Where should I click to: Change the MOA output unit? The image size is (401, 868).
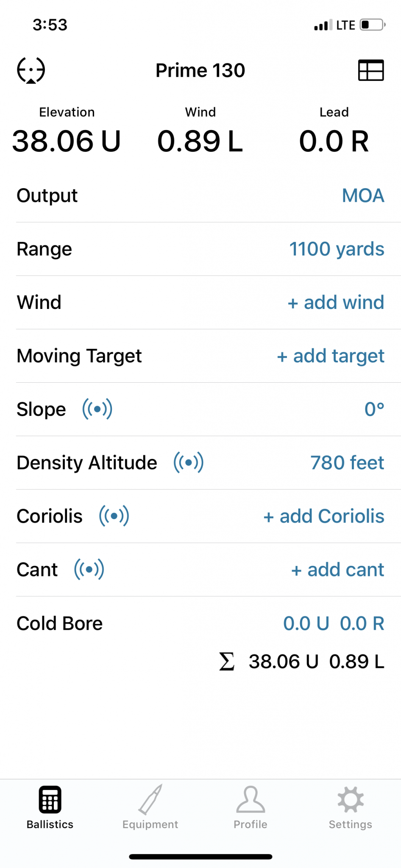[x=363, y=195]
